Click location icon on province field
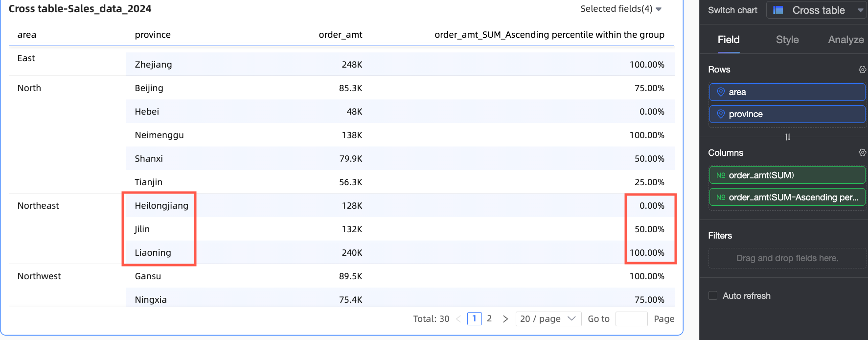The image size is (868, 340). point(721,114)
